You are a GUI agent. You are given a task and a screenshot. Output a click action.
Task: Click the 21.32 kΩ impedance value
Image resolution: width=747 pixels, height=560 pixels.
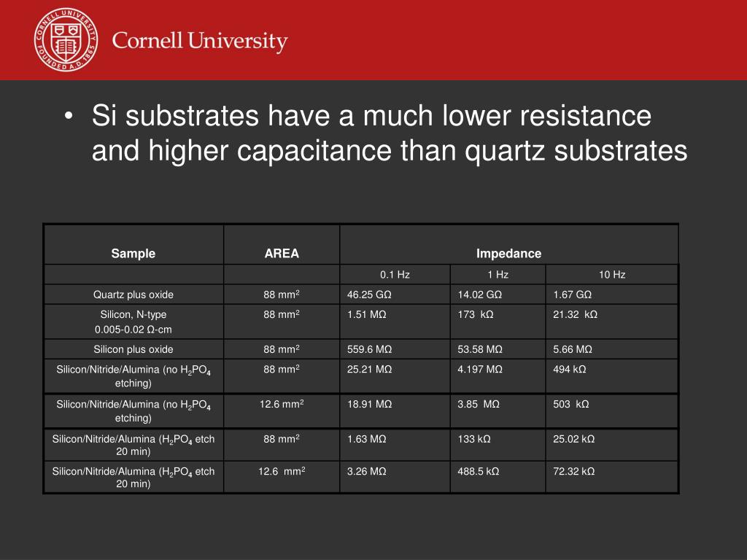(x=575, y=315)
